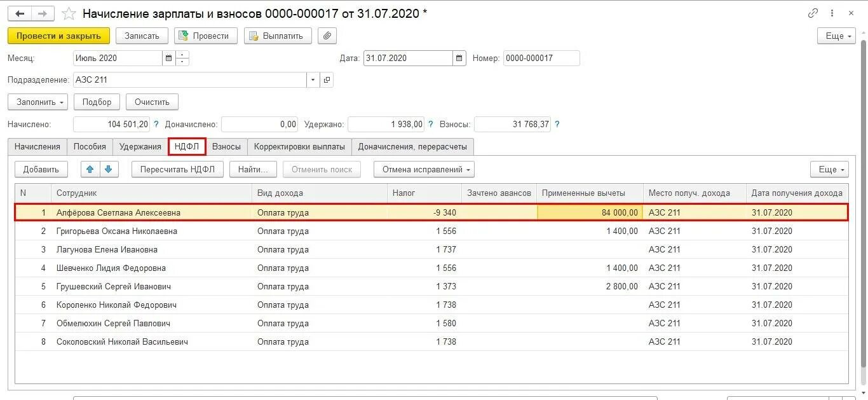Show help for Начислено amount
This screenshot has height=400, width=868.
[x=156, y=125]
